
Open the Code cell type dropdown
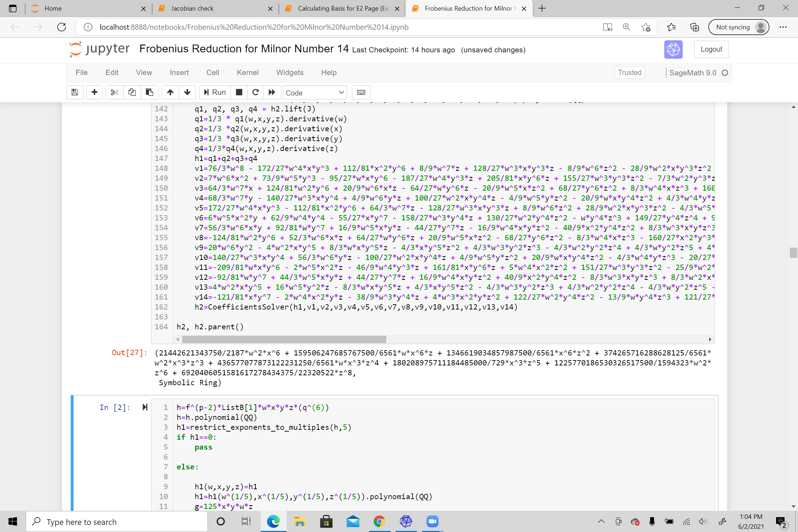[x=314, y=93]
